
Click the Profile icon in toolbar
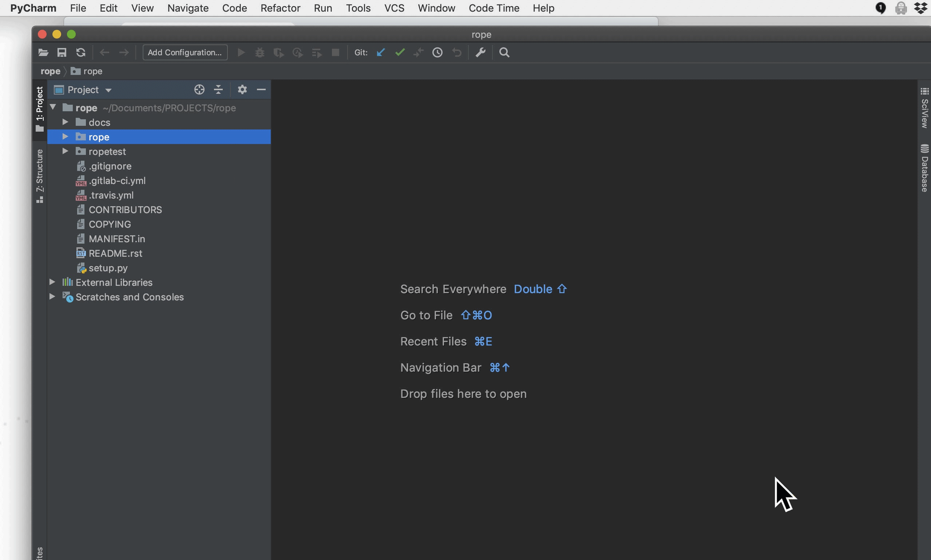298,52
